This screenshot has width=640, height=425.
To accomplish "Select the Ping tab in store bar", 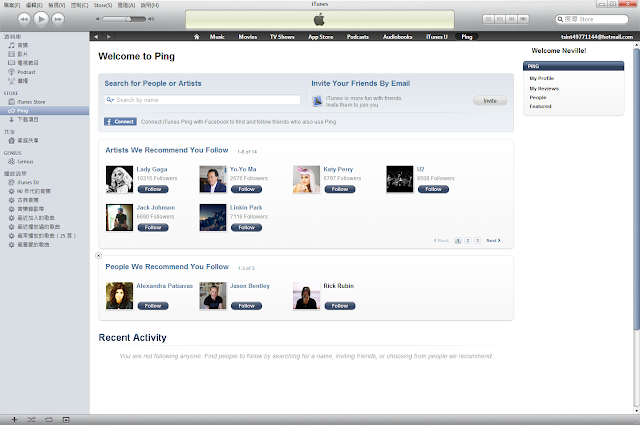I will [x=467, y=37].
